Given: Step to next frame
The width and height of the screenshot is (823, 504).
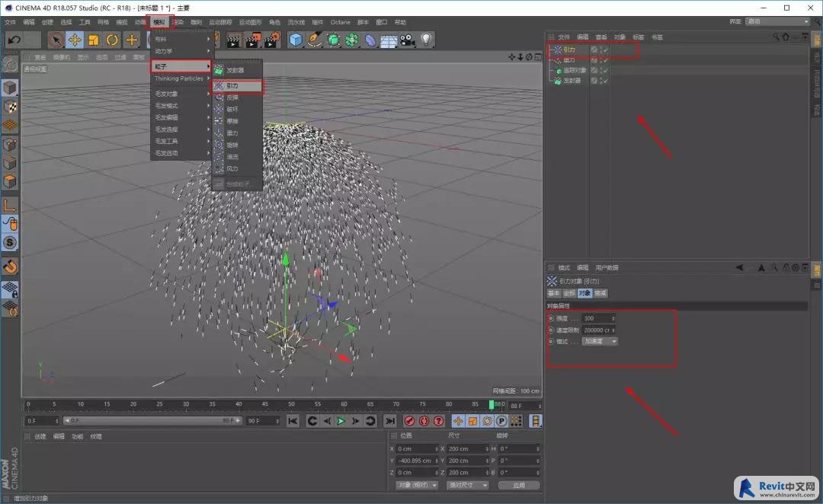Looking at the screenshot, I should pyautogui.click(x=355, y=421).
